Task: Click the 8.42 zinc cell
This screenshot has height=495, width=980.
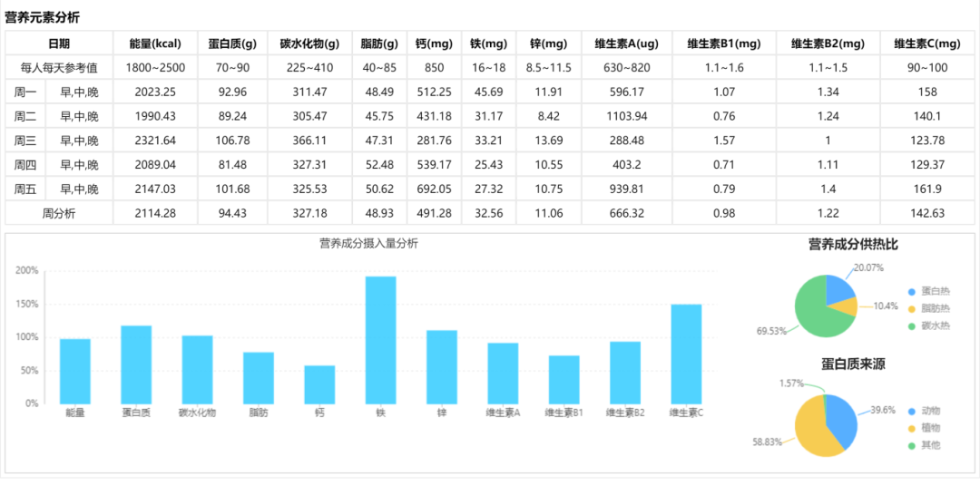Action: pos(549,116)
